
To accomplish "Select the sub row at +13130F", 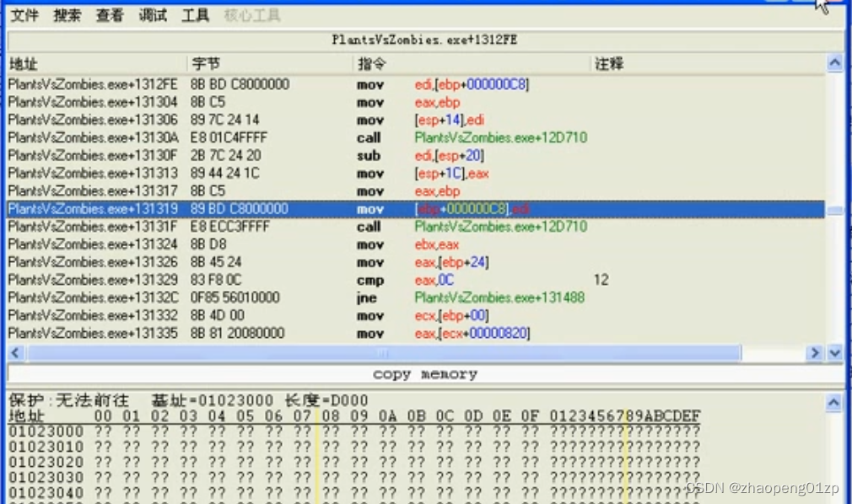I will tap(416, 155).
